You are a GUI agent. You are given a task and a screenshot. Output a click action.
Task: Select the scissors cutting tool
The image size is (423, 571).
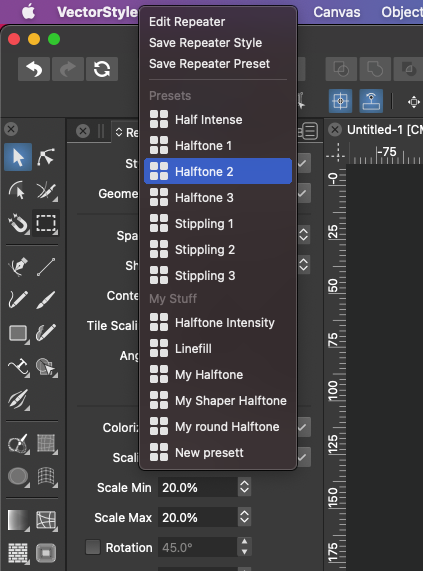(x=18, y=443)
